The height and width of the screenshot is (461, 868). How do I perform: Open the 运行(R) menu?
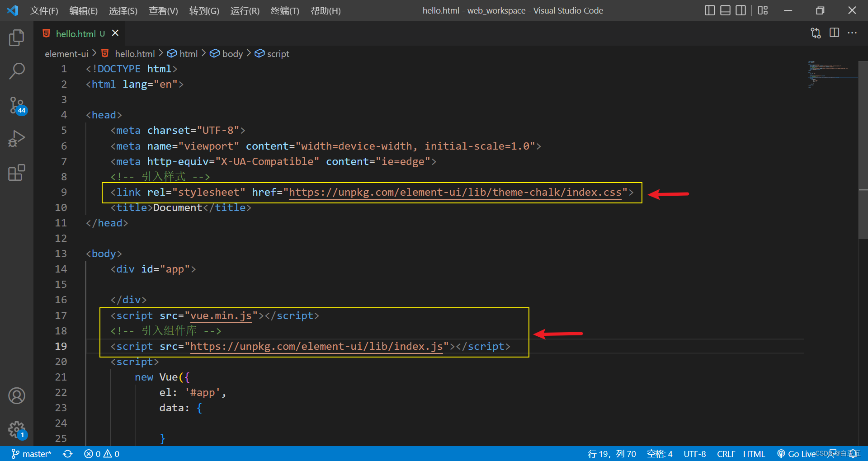[245, 11]
